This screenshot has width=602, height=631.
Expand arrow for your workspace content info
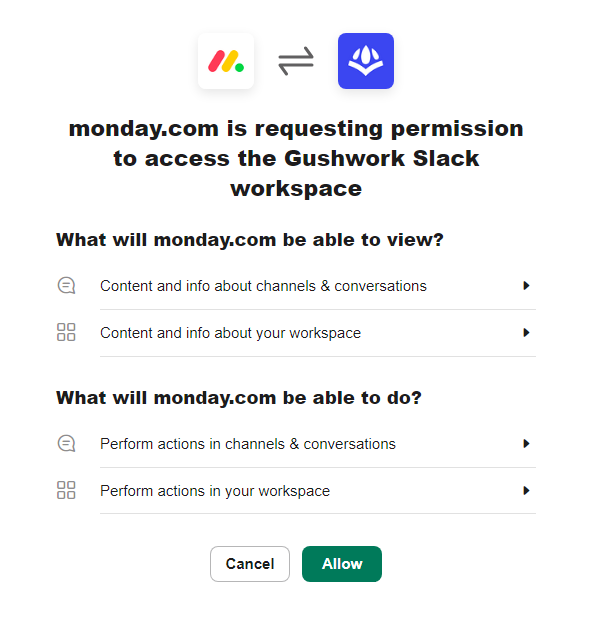click(526, 332)
